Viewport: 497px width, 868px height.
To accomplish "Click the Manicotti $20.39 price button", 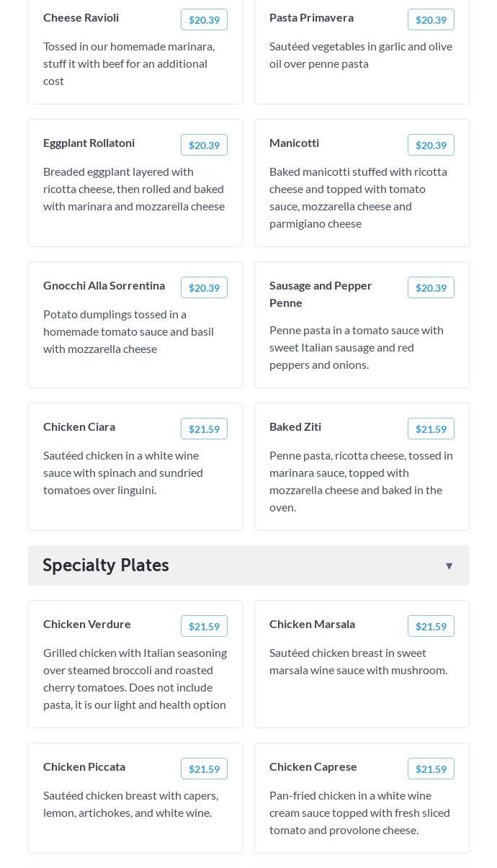I will 431,146.
